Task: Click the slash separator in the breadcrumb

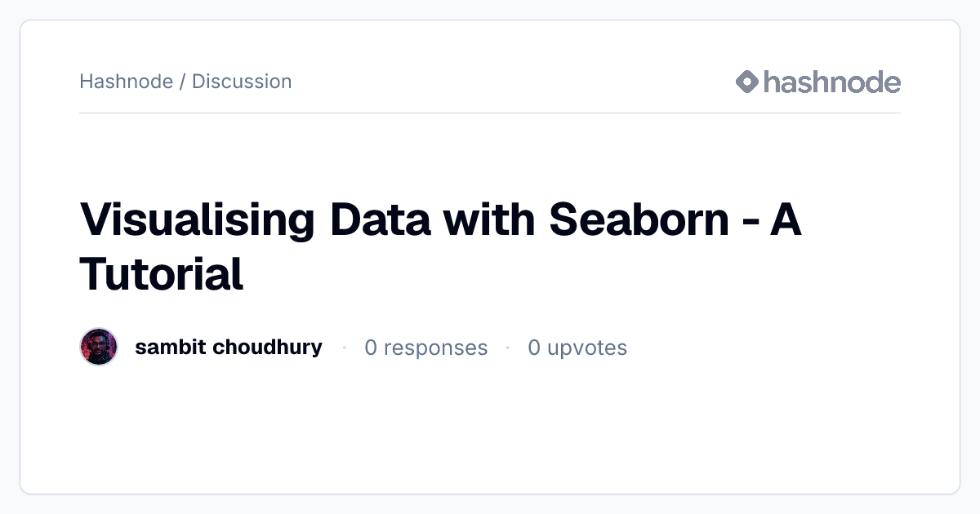Action: pyautogui.click(x=183, y=82)
